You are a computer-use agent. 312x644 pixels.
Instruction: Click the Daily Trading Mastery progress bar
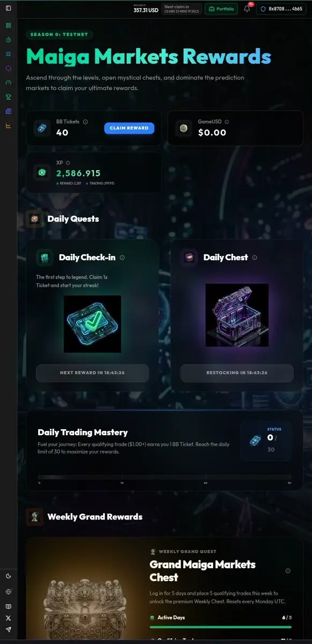click(x=164, y=477)
